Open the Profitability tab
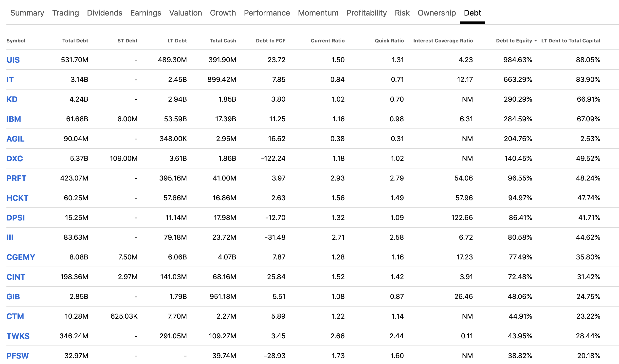The height and width of the screenshot is (364, 619). tap(366, 13)
